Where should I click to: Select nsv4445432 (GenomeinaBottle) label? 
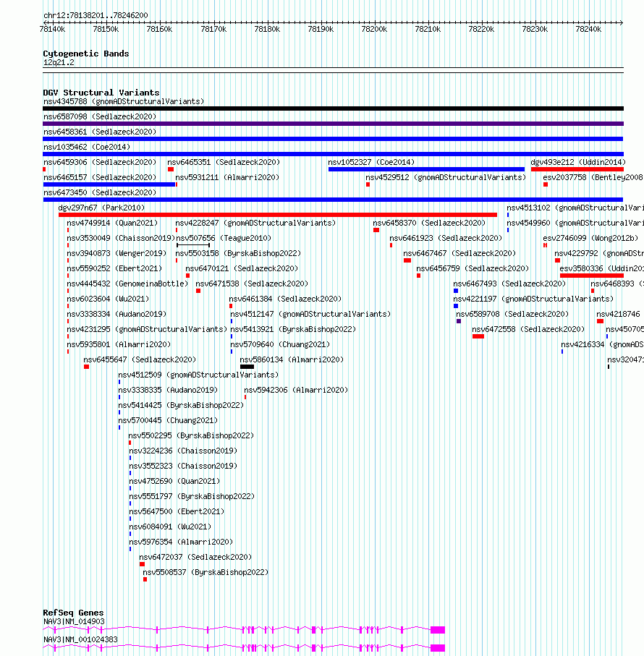tap(127, 284)
